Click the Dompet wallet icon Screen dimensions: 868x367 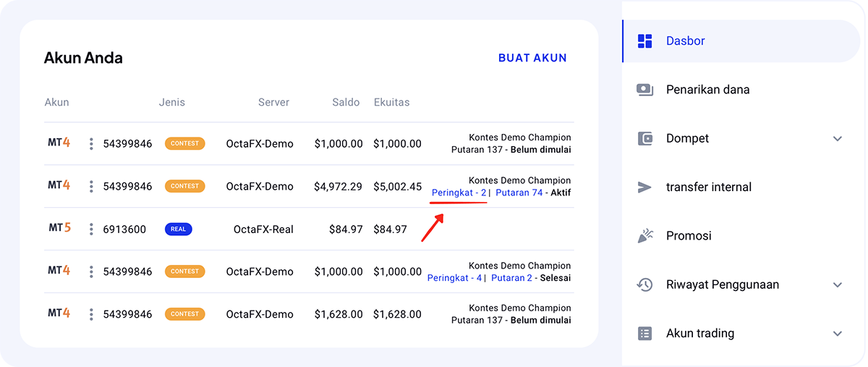[644, 138]
